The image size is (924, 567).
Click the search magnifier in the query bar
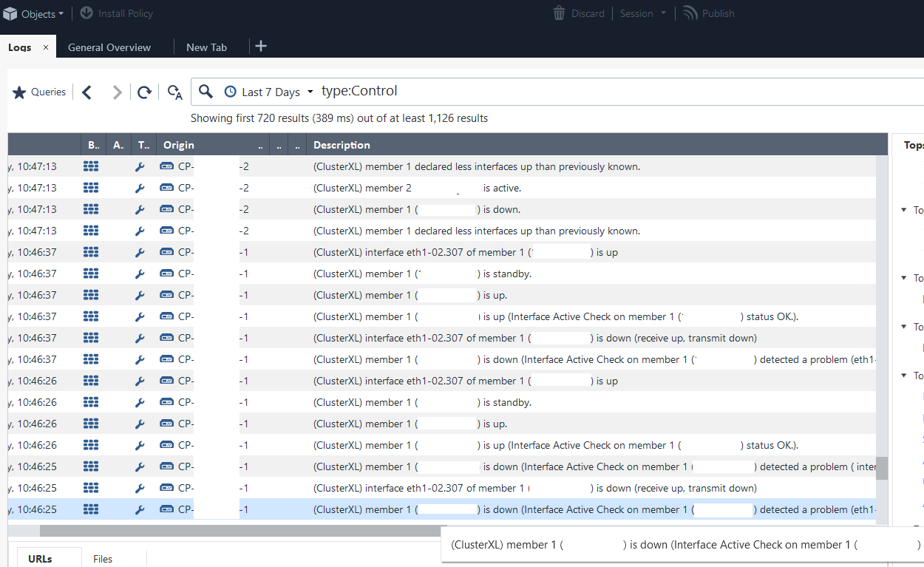205,91
